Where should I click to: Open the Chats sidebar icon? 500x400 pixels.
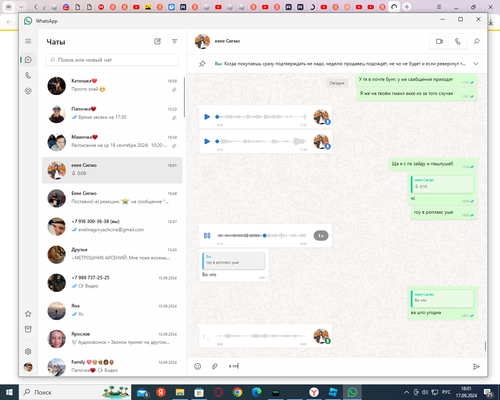pos(28,60)
